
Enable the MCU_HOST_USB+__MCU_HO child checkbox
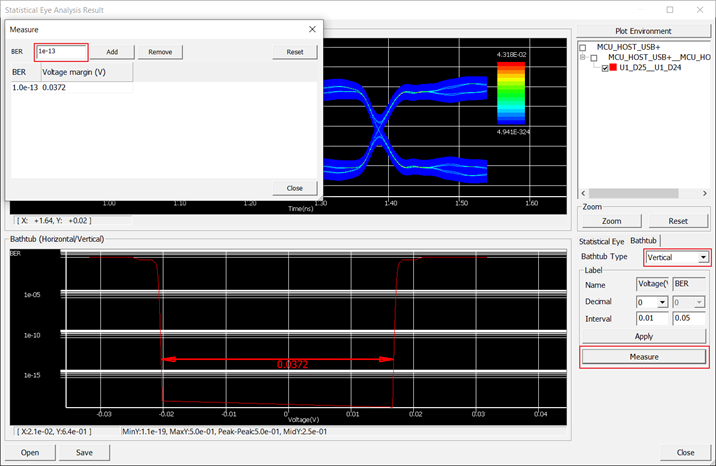point(594,58)
